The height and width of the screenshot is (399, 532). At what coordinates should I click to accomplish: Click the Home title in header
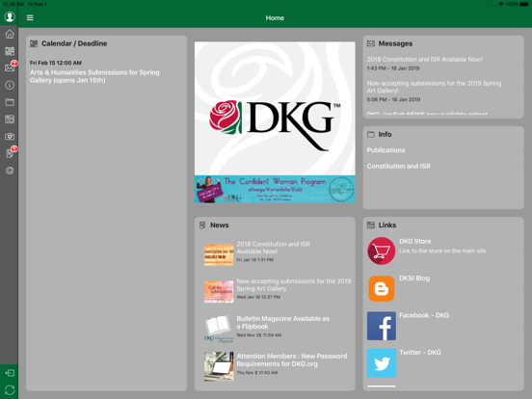(x=275, y=18)
